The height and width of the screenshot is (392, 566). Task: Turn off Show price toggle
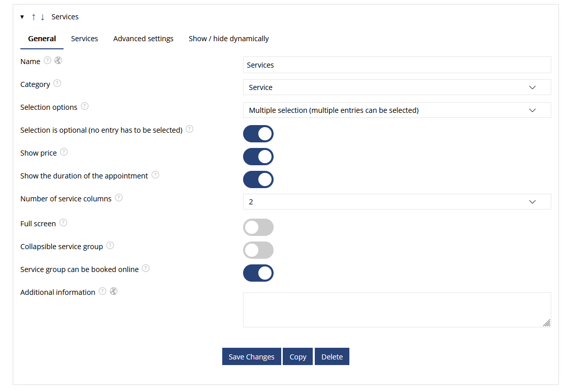[x=258, y=157]
